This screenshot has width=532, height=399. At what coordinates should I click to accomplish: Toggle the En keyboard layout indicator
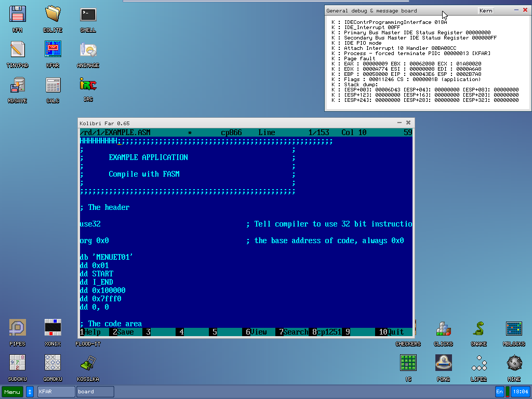point(499,391)
